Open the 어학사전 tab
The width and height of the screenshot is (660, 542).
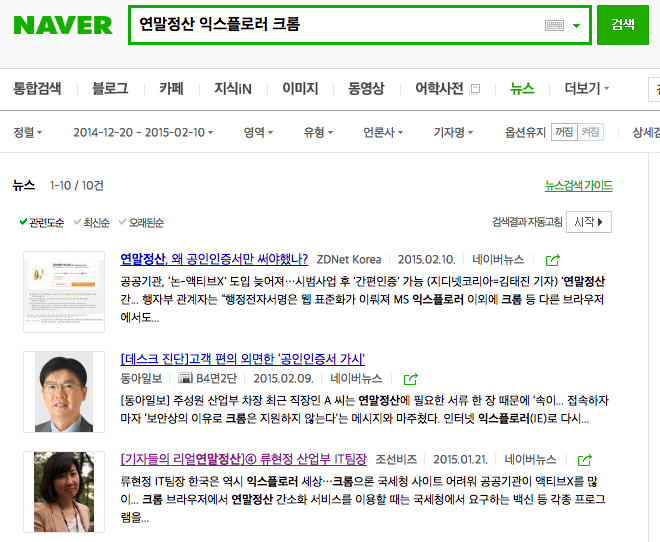tap(439, 88)
